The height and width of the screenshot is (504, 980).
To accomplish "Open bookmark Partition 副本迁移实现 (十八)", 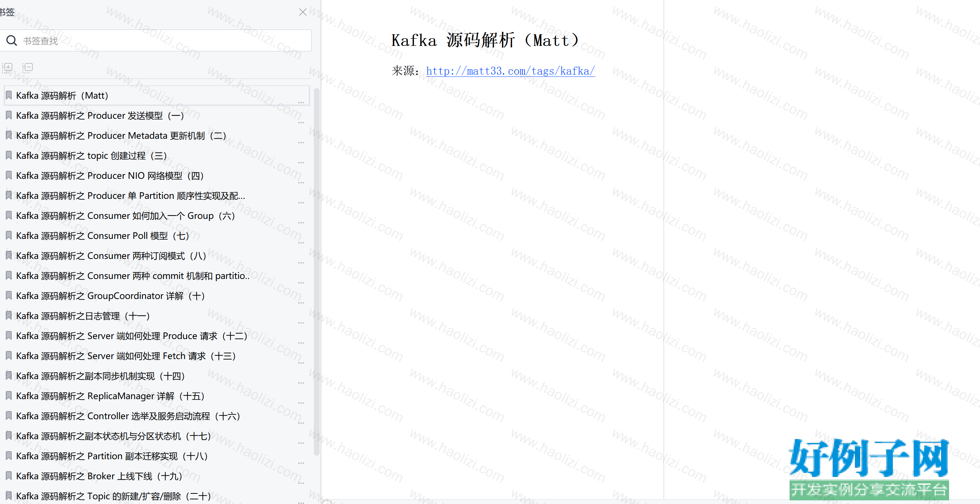I will pyautogui.click(x=112, y=456).
